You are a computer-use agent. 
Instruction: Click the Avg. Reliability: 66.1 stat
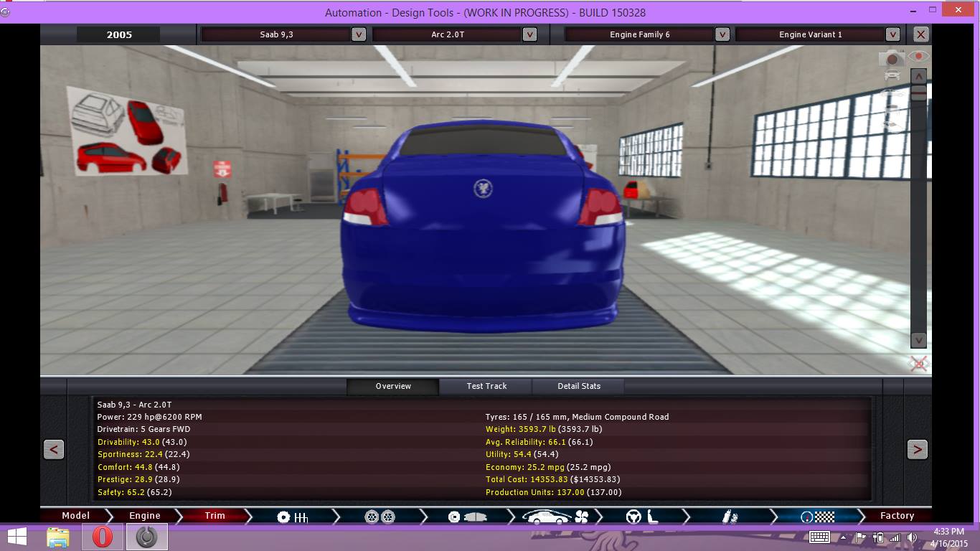[540, 442]
